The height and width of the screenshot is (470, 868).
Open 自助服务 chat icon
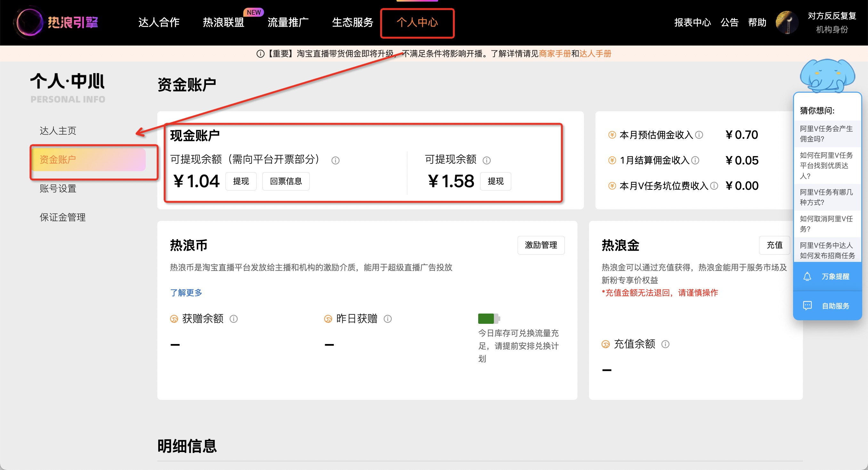point(807,306)
